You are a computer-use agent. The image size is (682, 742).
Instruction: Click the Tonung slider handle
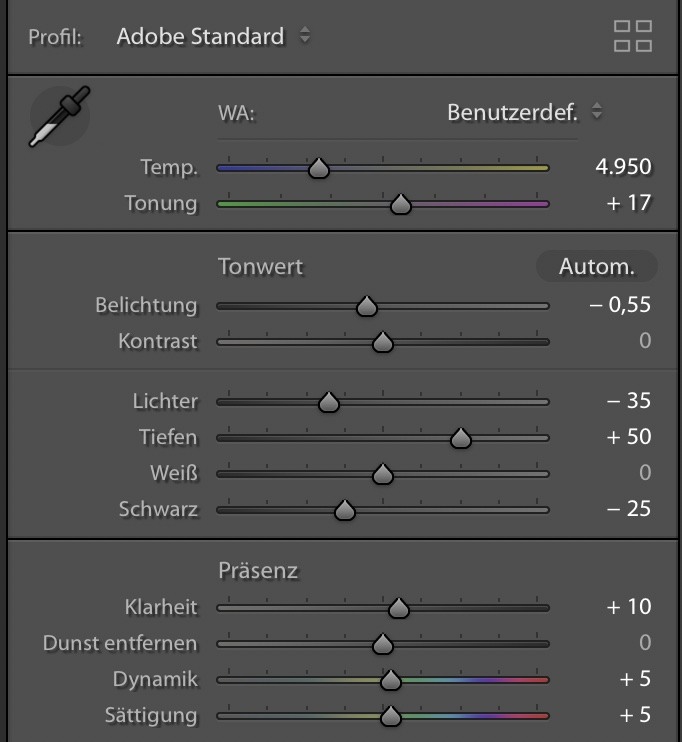coord(401,204)
